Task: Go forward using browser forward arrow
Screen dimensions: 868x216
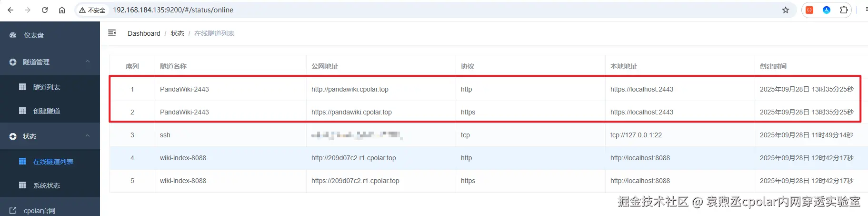Action: tap(28, 10)
